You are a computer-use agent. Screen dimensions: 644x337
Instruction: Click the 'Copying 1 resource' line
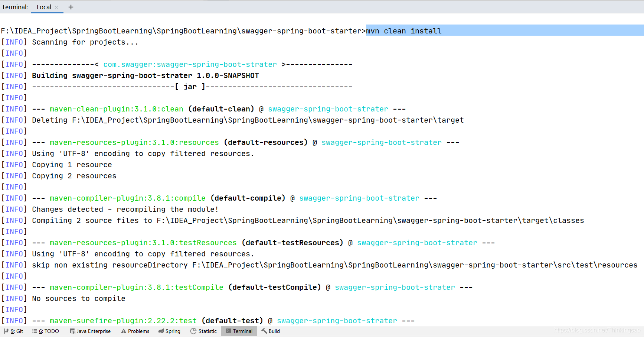72,165
